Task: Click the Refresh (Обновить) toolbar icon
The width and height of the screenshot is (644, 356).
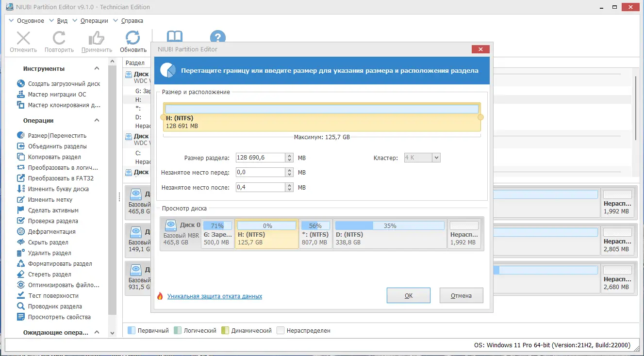Action: click(x=133, y=38)
